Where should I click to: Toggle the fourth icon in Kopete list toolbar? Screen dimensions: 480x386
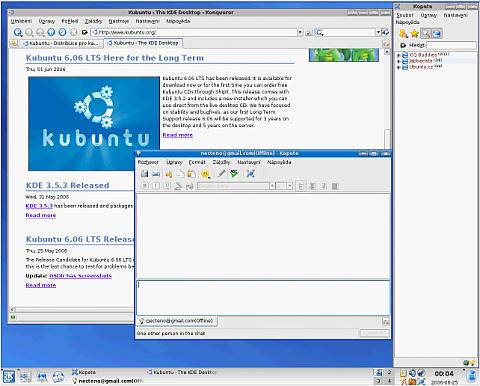click(437, 33)
